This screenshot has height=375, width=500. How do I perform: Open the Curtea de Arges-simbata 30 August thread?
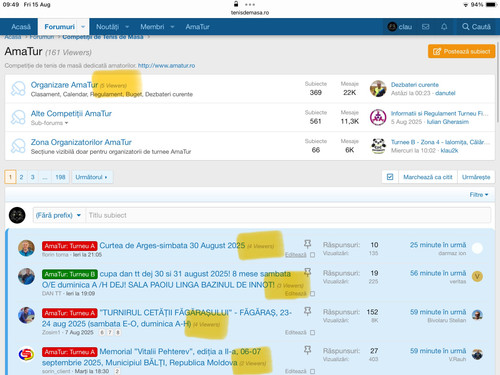coord(172,246)
